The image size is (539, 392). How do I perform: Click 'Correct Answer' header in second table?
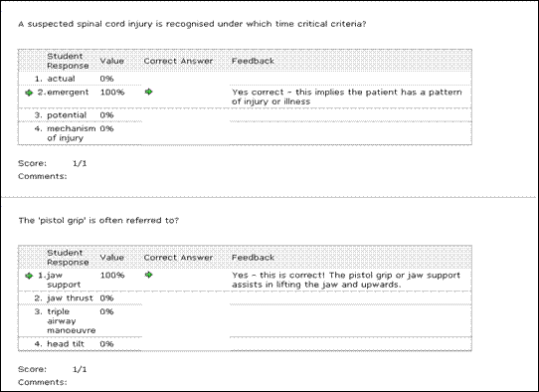click(x=178, y=258)
